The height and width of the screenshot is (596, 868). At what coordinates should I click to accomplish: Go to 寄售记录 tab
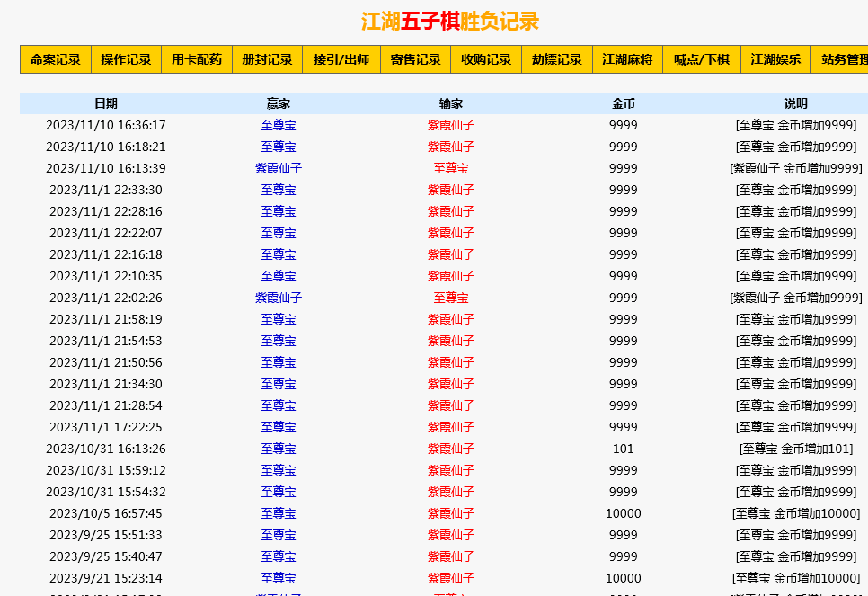pyautogui.click(x=416, y=59)
